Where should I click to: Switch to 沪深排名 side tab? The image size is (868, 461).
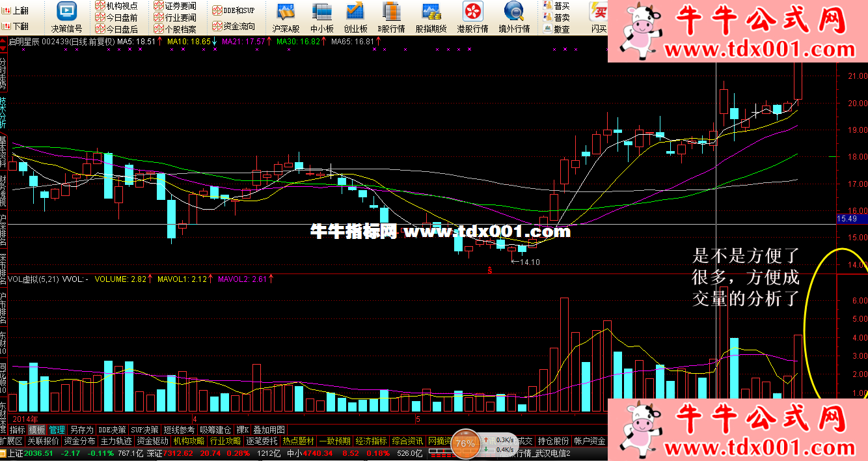click(x=3, y=230)
